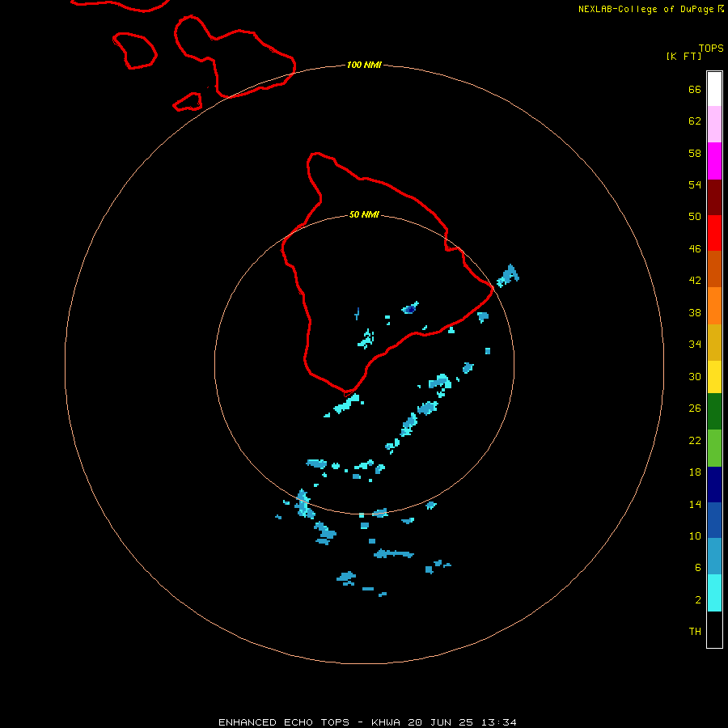Click the legend value '38'
The height and width of the screenshot is (728, 728).
pyautogui.click(x=695, y=313)
